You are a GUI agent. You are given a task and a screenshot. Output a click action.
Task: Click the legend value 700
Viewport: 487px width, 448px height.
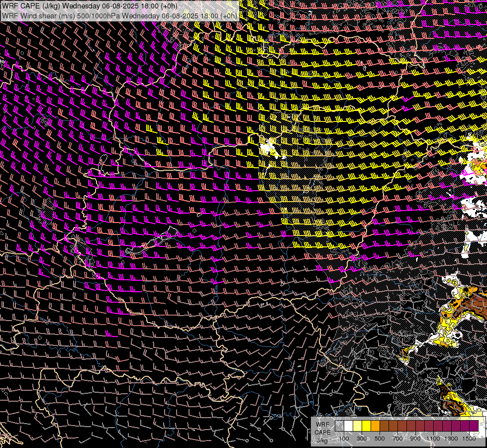pos(397,439)
